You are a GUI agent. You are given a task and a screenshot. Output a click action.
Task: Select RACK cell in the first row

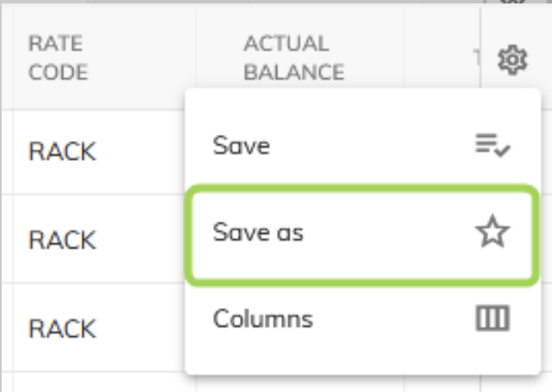point(62,151)
